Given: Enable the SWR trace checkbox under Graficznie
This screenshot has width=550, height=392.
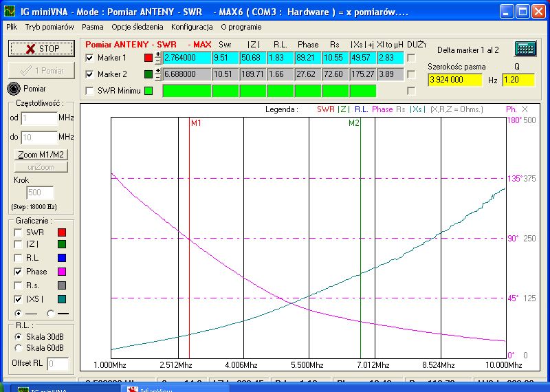Looking at the screenshot, I should click(x=17, y=232).
